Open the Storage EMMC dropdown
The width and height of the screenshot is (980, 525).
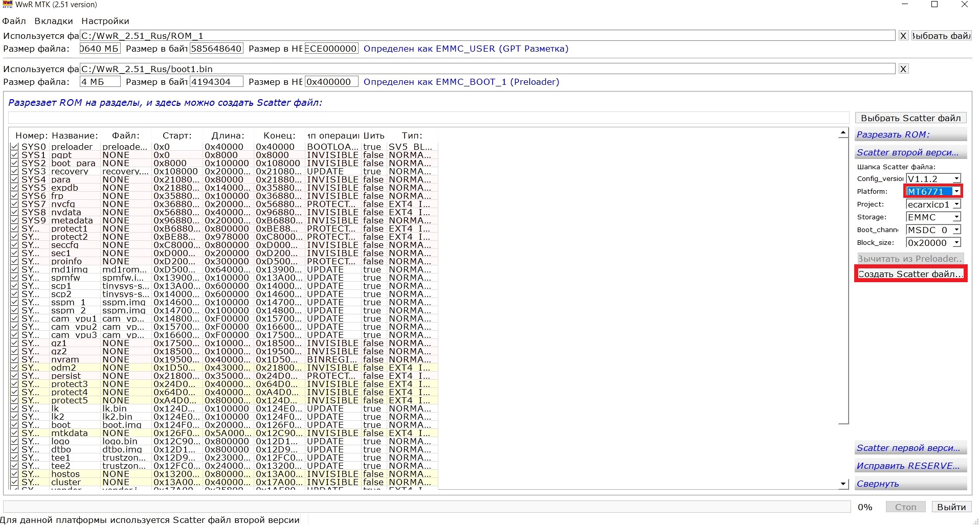pyautogui.click(x=956, y=217)
